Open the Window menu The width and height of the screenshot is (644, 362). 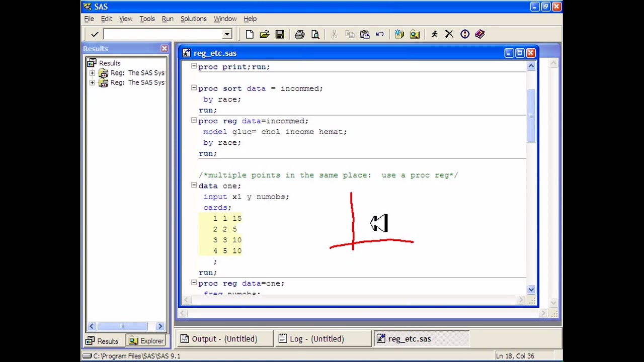click(x=225, y=19)
